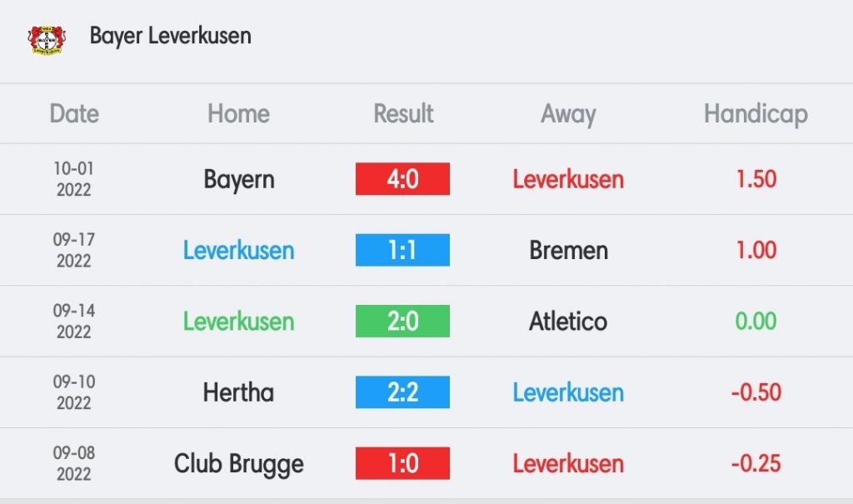This screenshot has height=504, width=853.
Task: Click the -0.25 handicap value
Action: 756,463
